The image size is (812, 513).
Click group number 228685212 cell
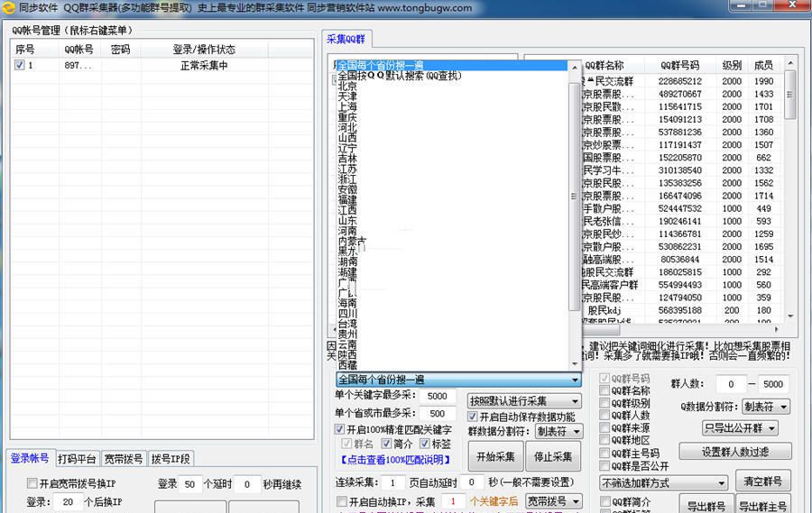point(680,81)
